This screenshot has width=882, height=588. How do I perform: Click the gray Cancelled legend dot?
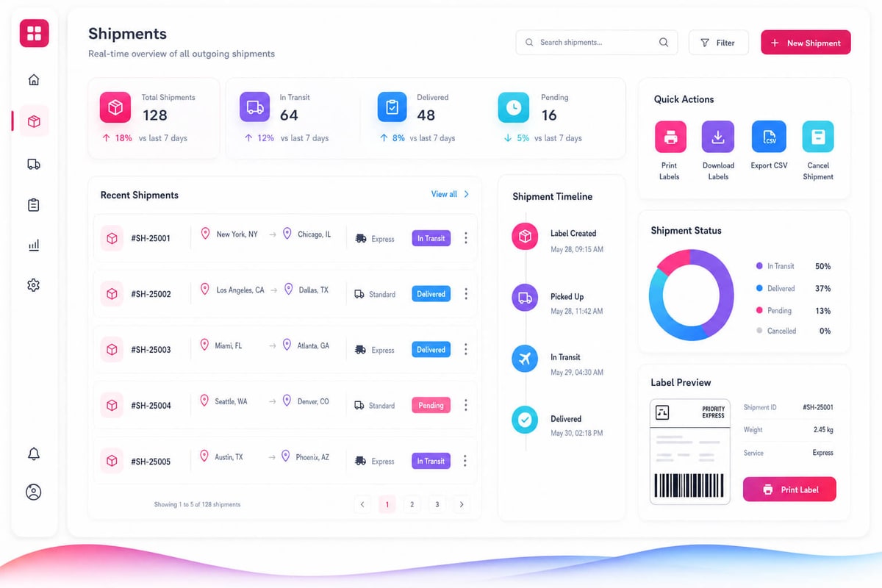click(x=759, y=331)
